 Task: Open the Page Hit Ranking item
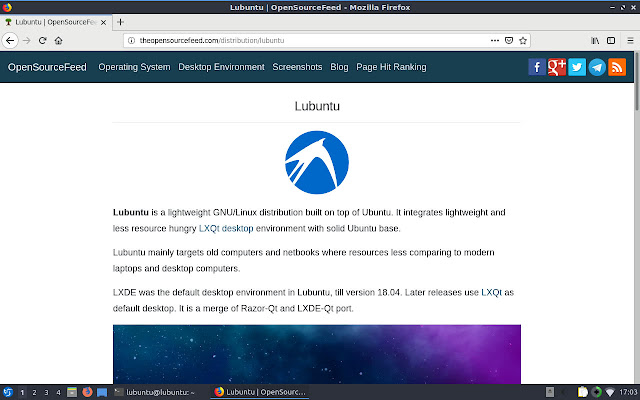(x=391, y=67)
